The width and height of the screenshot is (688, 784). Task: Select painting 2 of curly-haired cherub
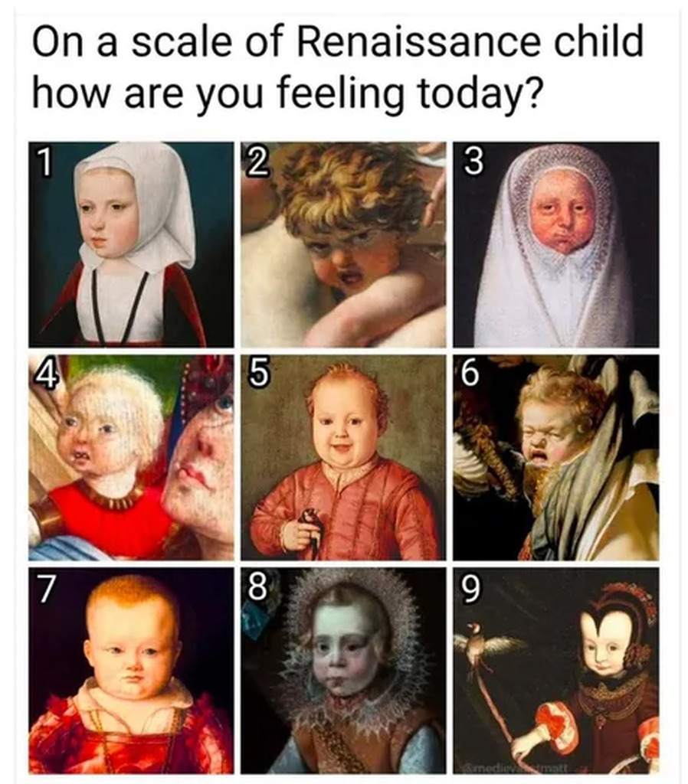click(343, 244)
